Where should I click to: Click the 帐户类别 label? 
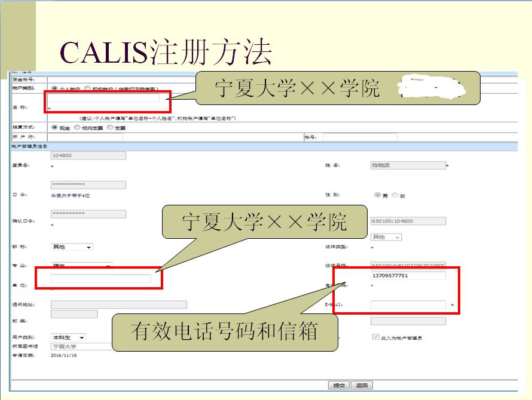point(23,88)
